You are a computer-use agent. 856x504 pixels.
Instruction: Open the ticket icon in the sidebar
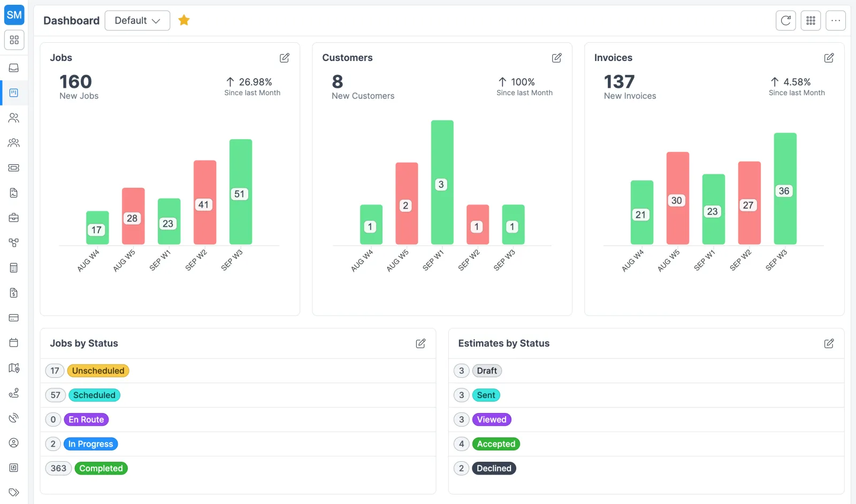coord(14,168)
